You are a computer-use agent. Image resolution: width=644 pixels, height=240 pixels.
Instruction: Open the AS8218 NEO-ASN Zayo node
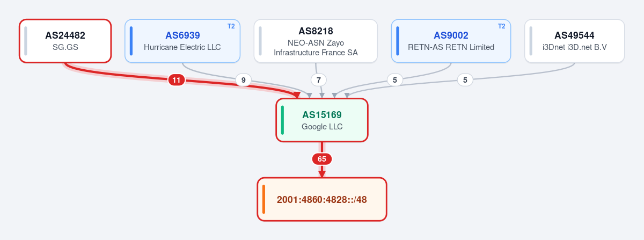pos(316,41)
